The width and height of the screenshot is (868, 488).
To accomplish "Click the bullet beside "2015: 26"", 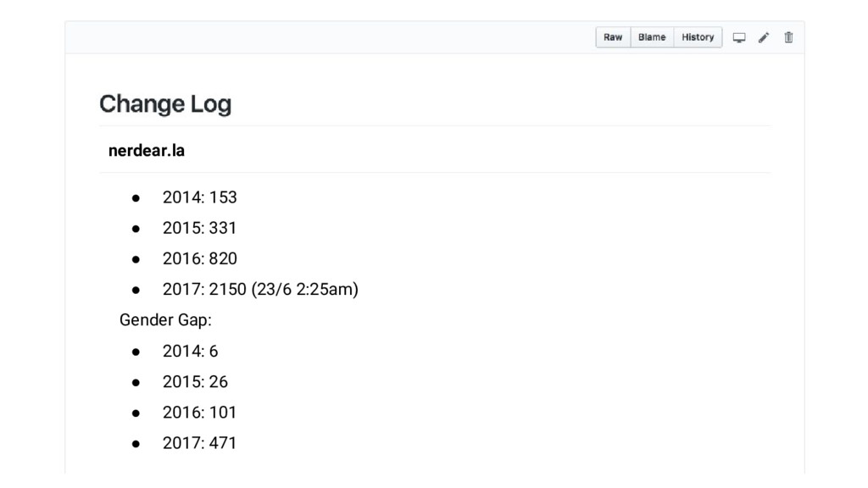I will pos(136,382).
